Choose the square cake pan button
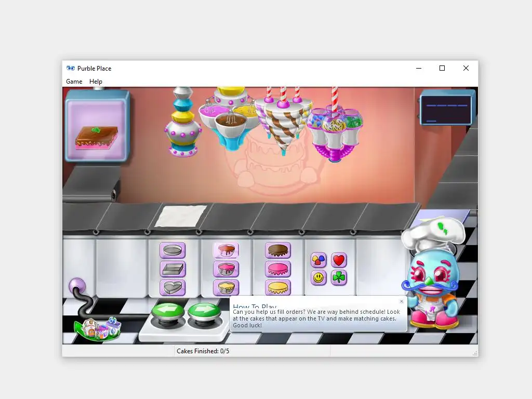 (x=172, y=270)
